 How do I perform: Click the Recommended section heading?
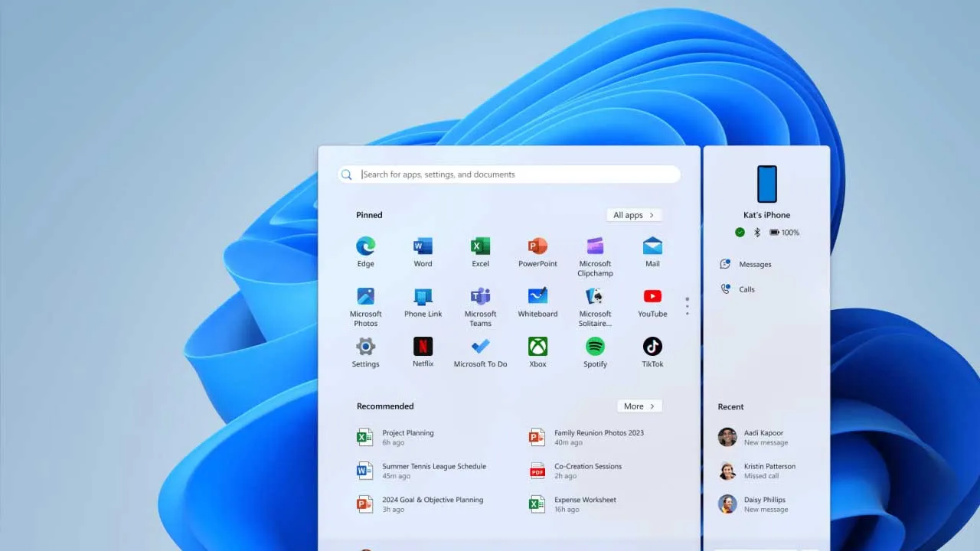click(x=385, y=406)
